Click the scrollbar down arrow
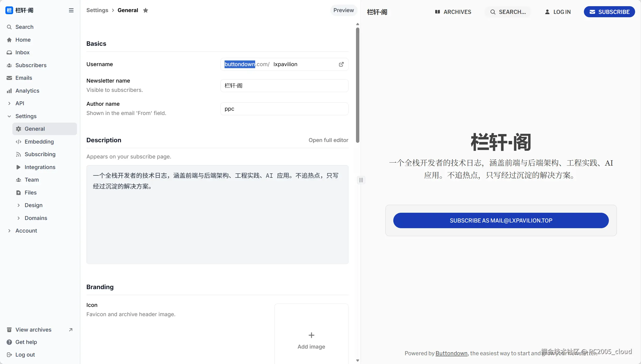The height and width of the screenshot is (364, 641). pos(358,361)
